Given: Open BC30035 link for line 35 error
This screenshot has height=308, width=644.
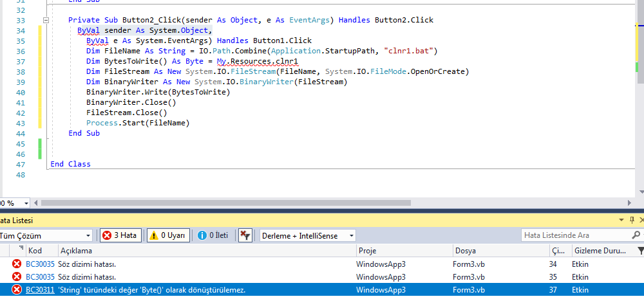Looking at the screenshot, I should 40,277.
